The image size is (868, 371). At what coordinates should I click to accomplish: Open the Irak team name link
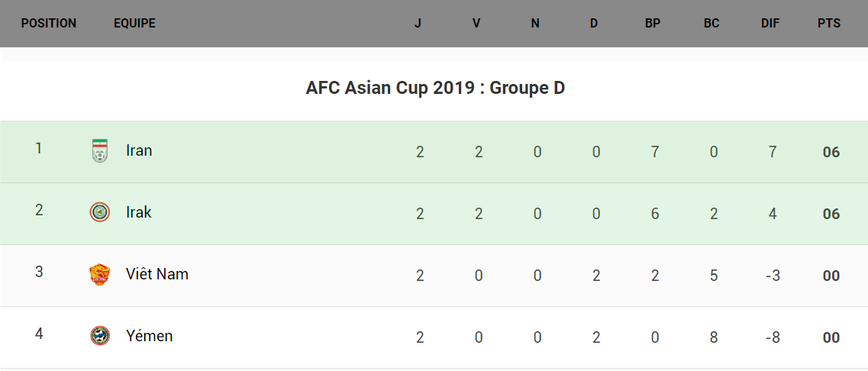pyautogui.click(x=139, y=213)
